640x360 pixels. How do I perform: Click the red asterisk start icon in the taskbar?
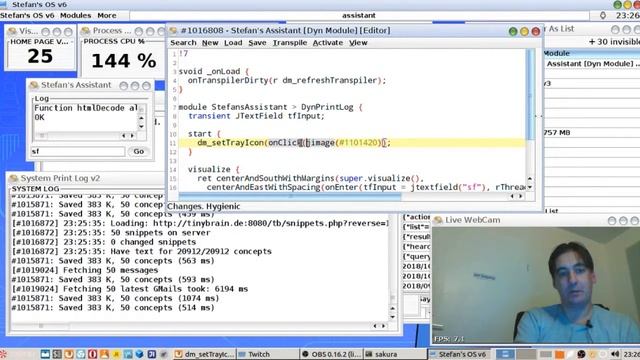coord(3,354)
